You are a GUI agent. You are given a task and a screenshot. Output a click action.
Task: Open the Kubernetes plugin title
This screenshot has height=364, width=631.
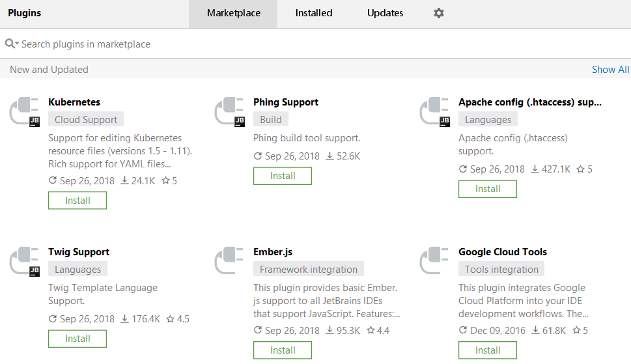click(x=74, y=102)
